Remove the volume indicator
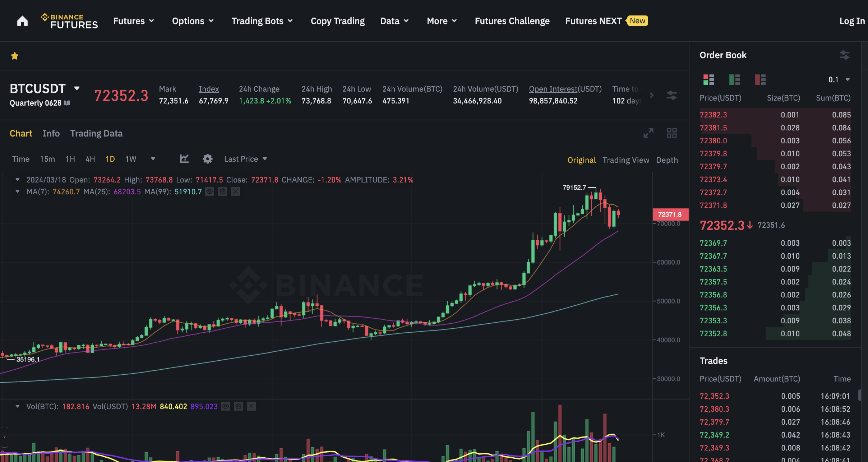 coord(251,406)
